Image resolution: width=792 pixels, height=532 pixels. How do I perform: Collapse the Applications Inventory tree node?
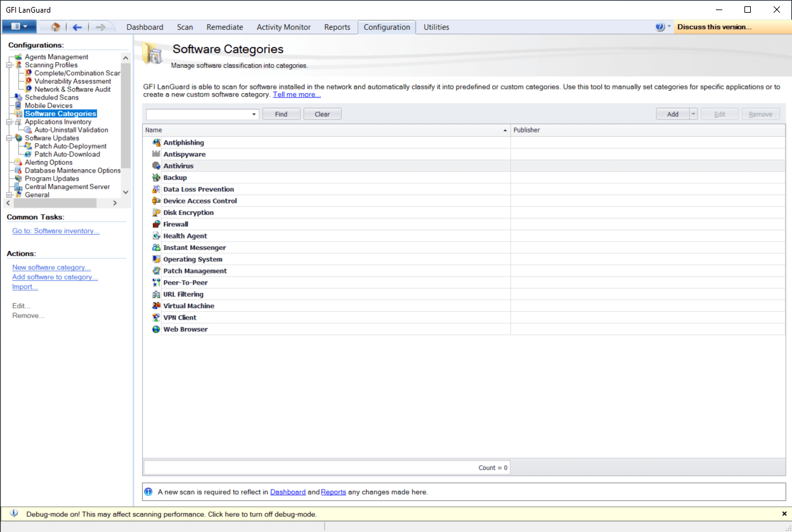pyautogui.click(x=9, y=122)
